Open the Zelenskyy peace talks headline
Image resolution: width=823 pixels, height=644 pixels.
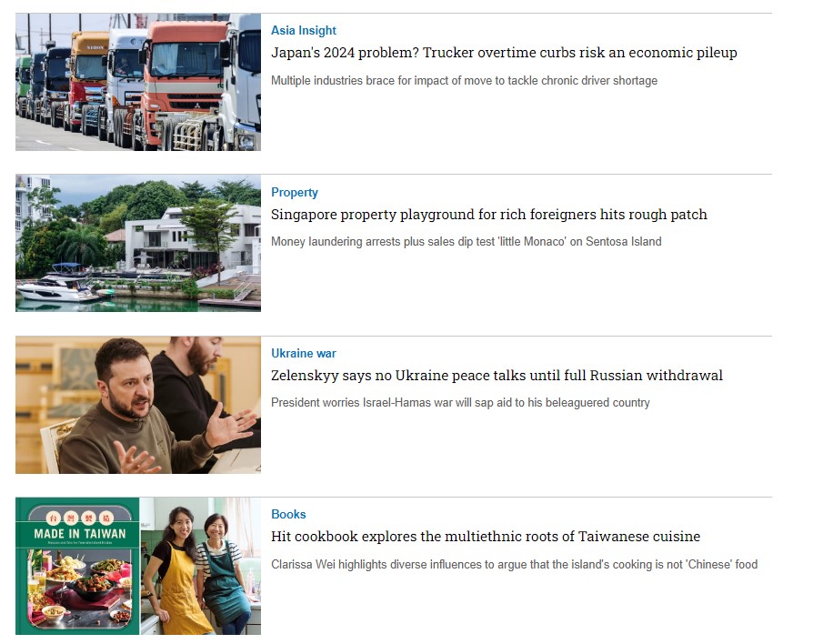pos(497,376)
